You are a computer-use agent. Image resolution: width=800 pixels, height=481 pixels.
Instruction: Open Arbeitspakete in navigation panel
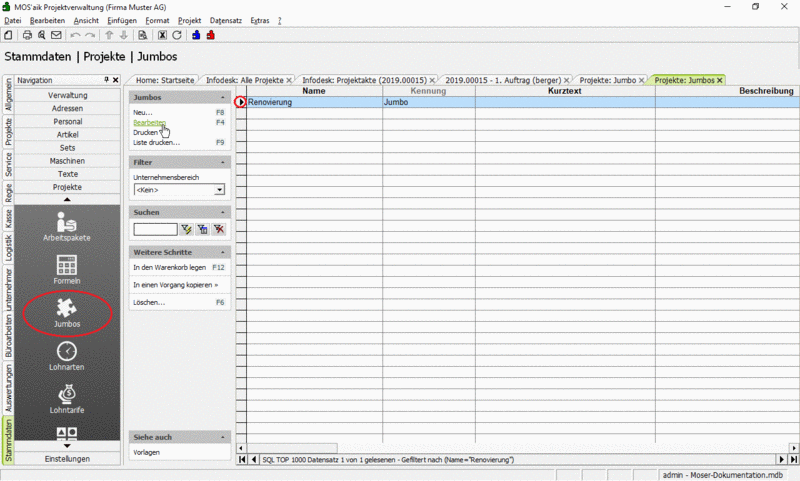[67, 226]
